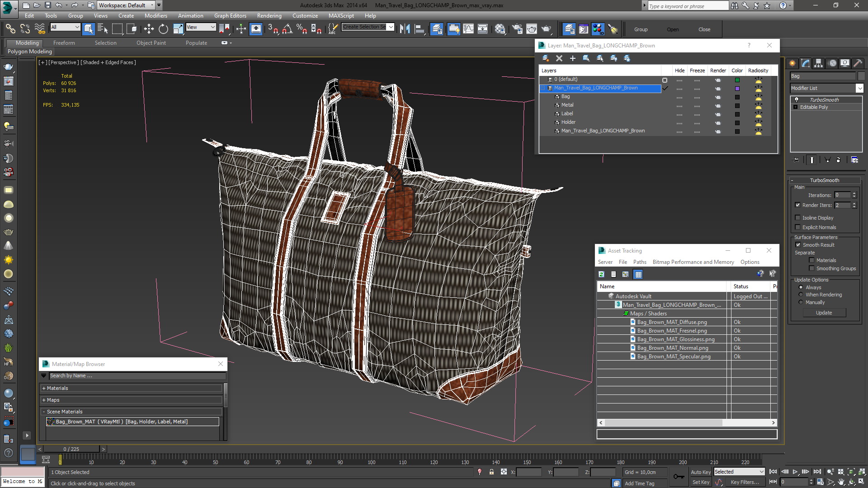The width and height of the screenshot is (868, 488).
Task: Refresh the Asset Tracking list
Action: point(601,274)
